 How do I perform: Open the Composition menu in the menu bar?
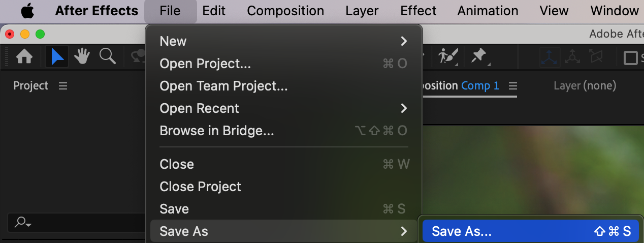[285, 11]
